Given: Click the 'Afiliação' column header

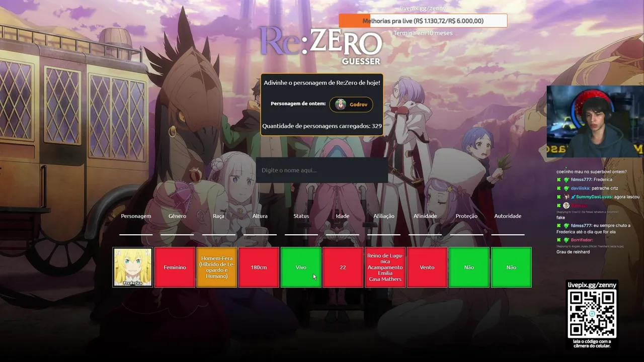Looking at the screenshot, I should coord(384,216).
